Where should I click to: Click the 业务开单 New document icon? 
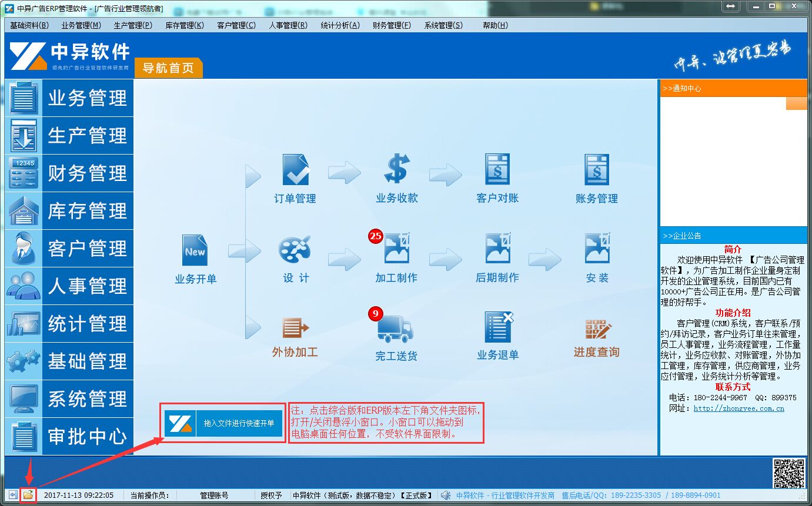(195, 250)
